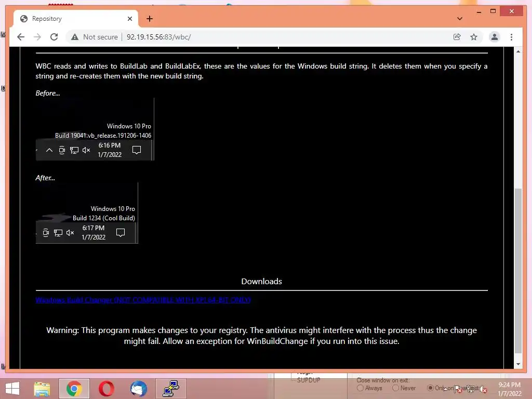
Task: Click the page scrollbar up arrow
Action: pos(518,51)
